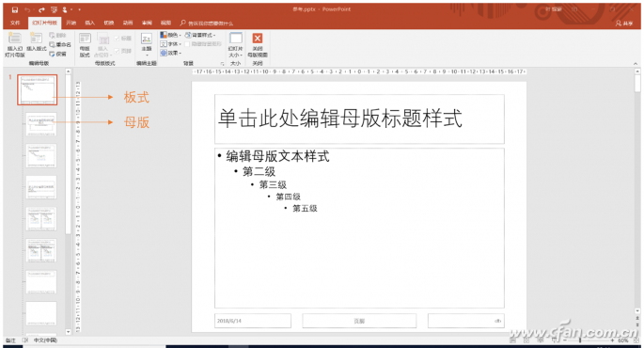Click the thumbnail pane scroll up arrow
Screen dimensions: 644x348
pos(69,71)
